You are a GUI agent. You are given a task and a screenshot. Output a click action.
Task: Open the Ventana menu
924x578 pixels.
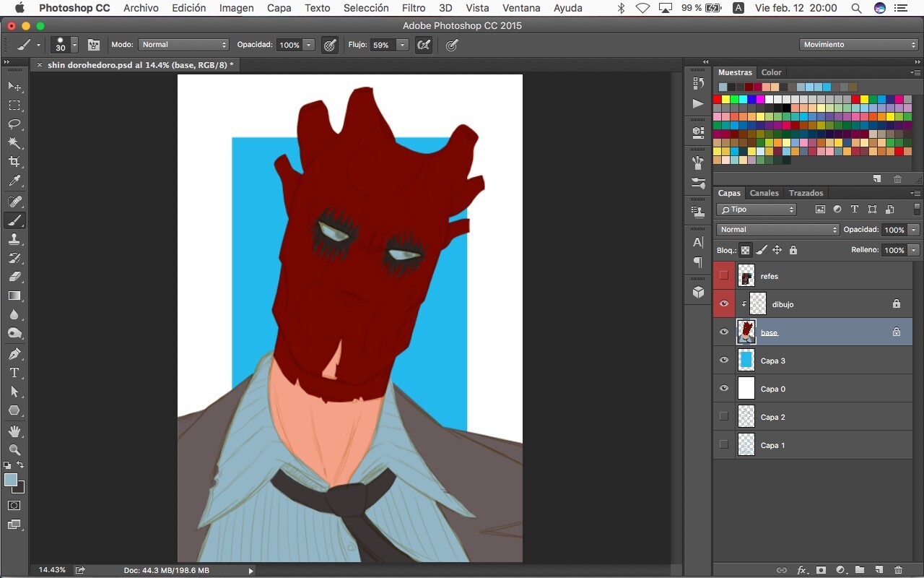(521, 8)
